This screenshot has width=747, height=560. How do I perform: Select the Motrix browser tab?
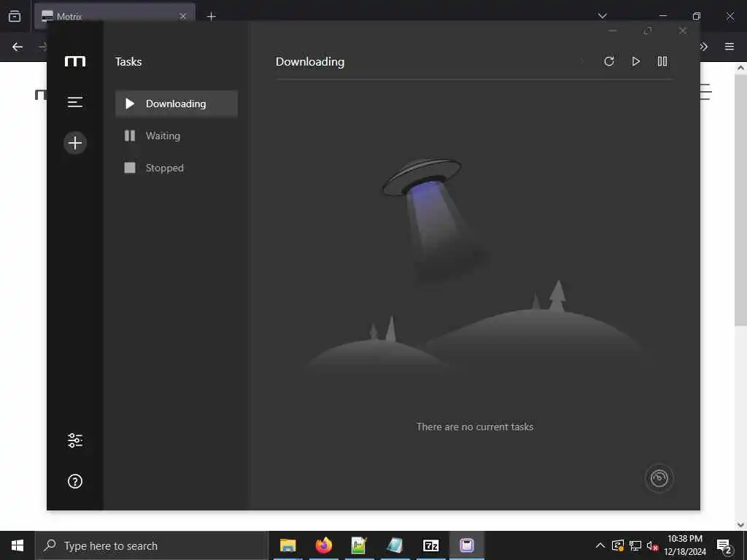(115, 16)
